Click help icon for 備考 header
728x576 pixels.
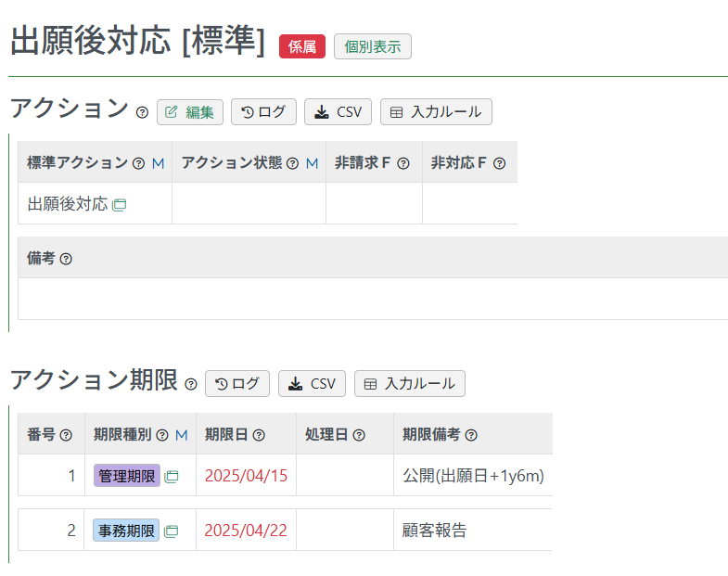[x=66, y=259]
